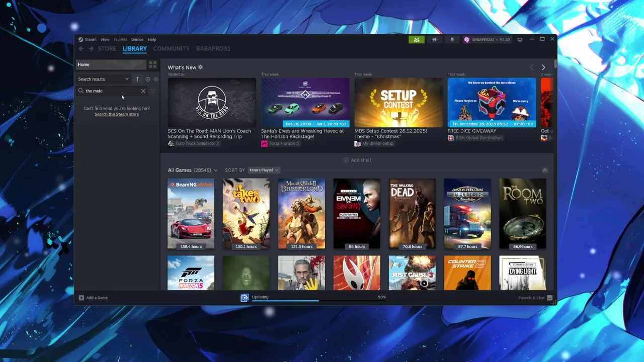Open the Hours Played sort dropdown
Image resolution: width=644 pixels, height=362 pixels.
pos(264,170)
